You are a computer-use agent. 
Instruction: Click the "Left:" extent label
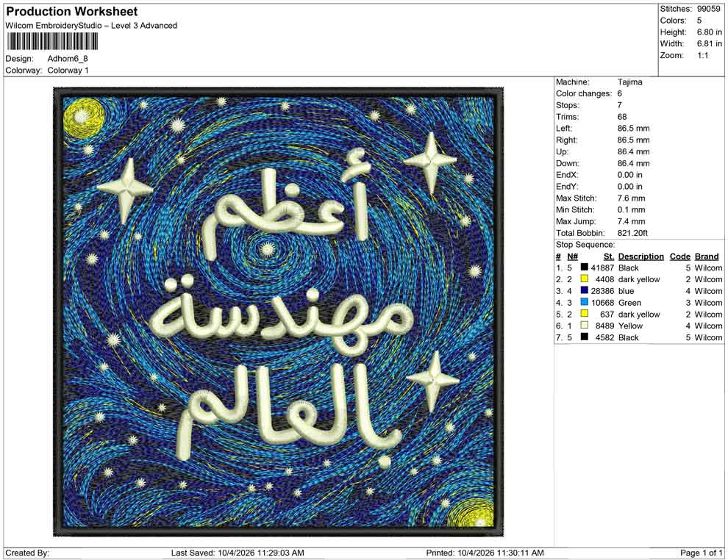(x=564, y=129)
